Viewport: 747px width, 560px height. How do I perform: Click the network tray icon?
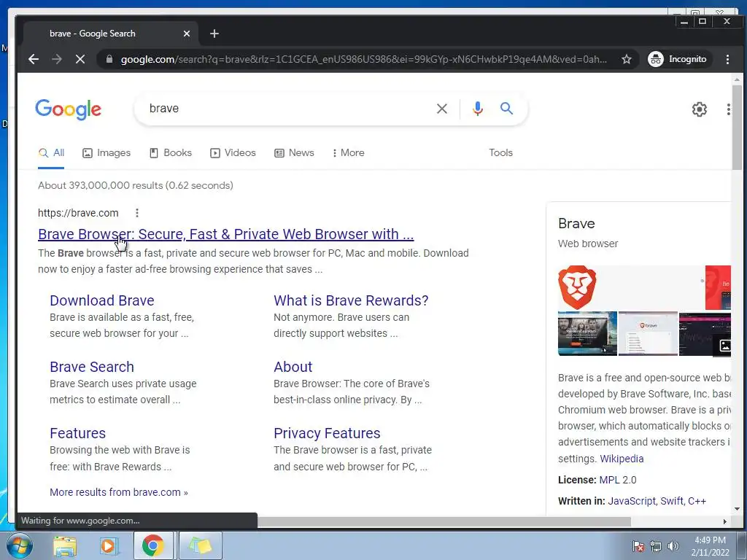coord(656,546)
